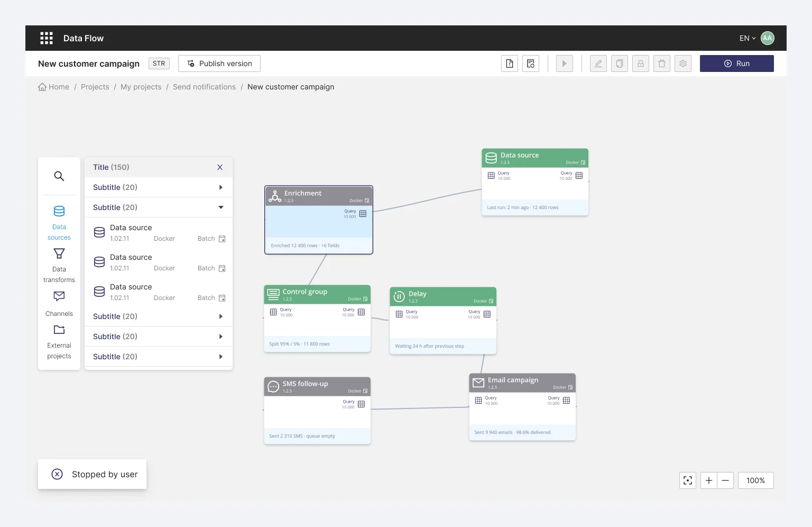Select Channels in sidebar
This screenshot has height=527, width=812.
59,303
